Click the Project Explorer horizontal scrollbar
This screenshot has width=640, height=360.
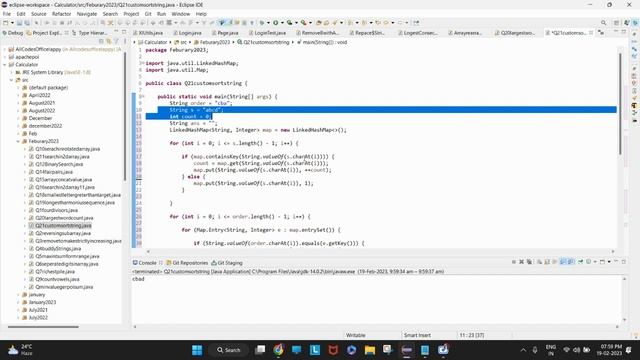tap(43, 327)
